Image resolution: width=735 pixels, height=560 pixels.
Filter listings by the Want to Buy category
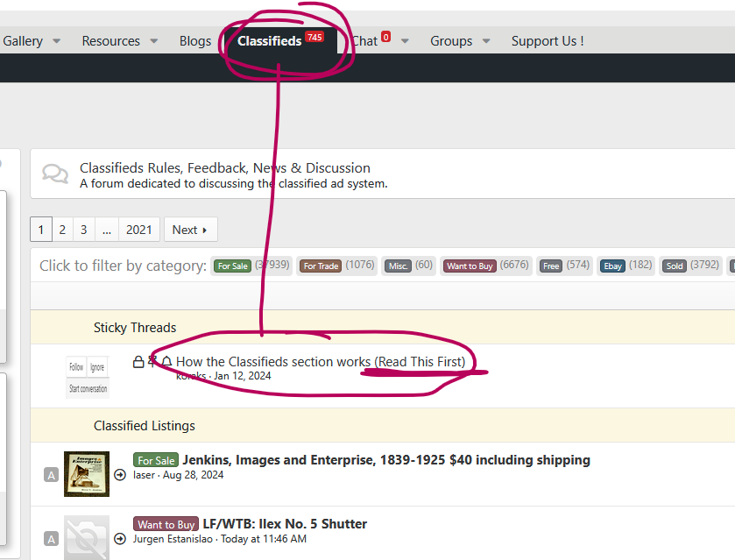(470, 266)
